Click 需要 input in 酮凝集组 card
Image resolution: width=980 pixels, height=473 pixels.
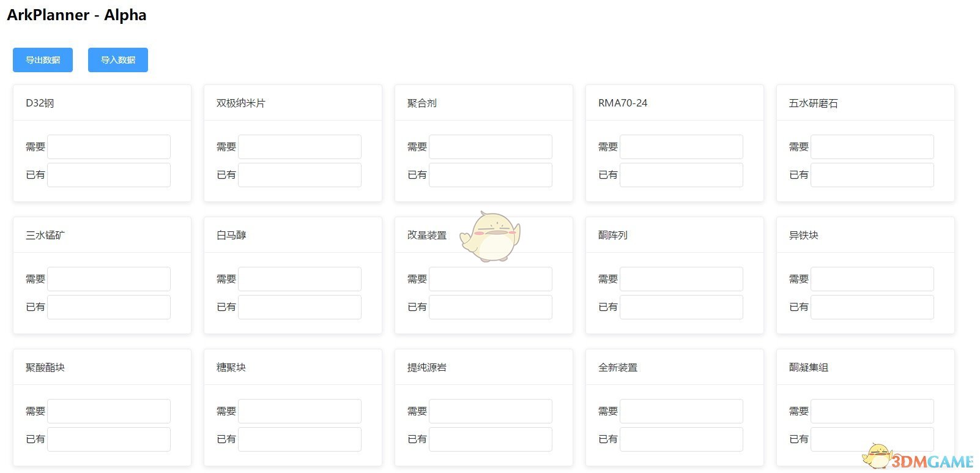872,411
